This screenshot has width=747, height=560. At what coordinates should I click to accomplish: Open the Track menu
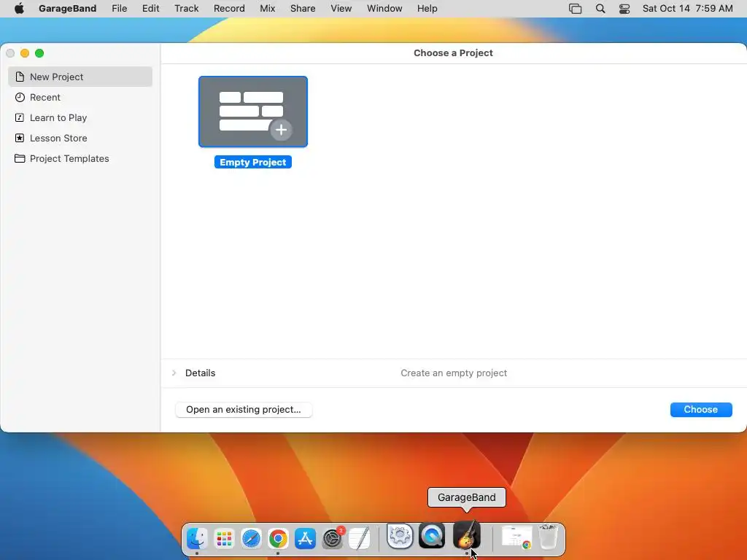[x=186, y=9]
